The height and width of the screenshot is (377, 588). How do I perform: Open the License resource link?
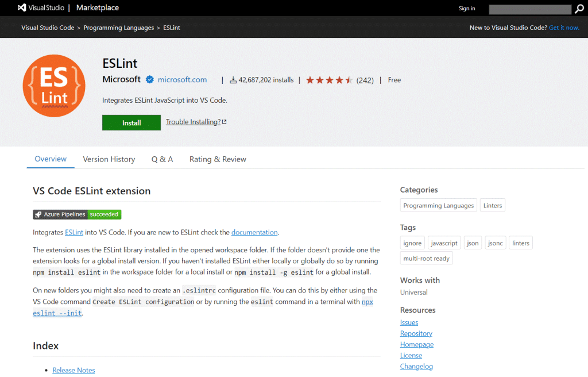pyautogui.click(x=411, y=355)
